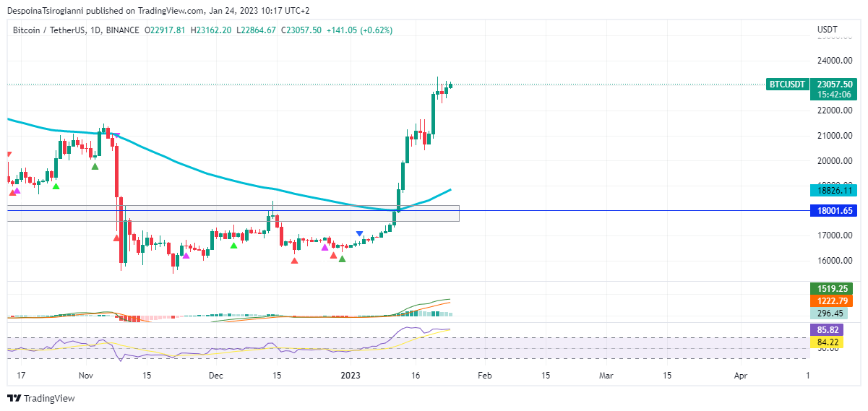The height and width of the screenshot is (411, 868).
Task: Click the purple 85.82 RSI value label
Action: coord(826,329)
